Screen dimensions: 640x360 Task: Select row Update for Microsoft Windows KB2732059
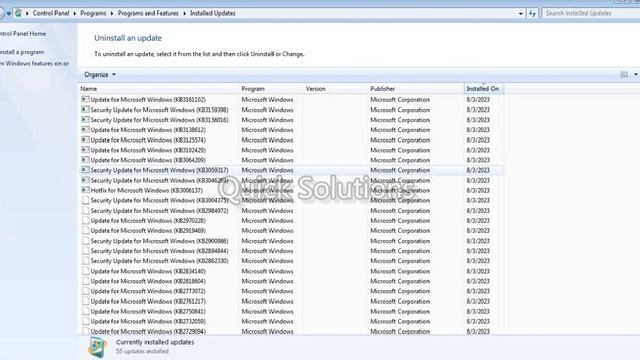coord(292,321)
